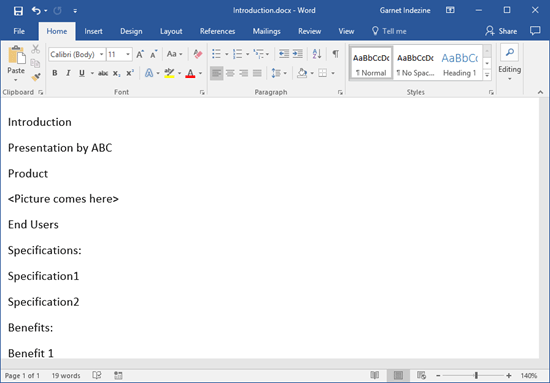Click the Sort A-Z icon
550x383 pixels.
[317, 54]
